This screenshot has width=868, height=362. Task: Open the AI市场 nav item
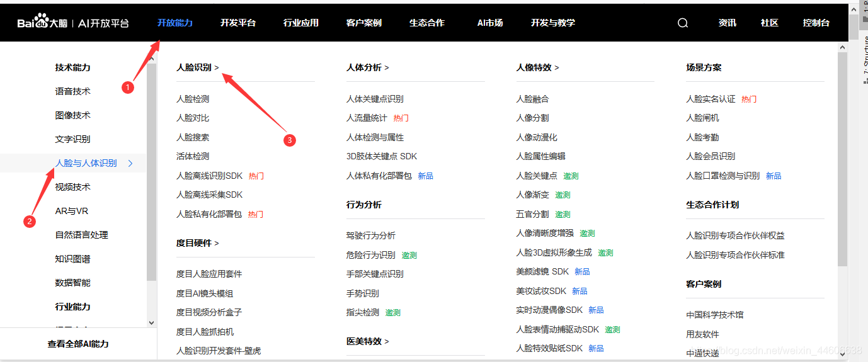pyautogui.click(x=490, y=23)
